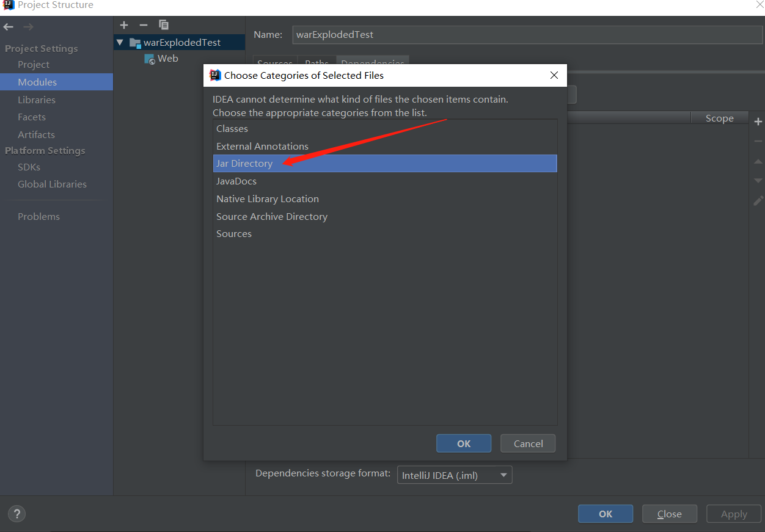
Task: Select JavaDocs category
Action: (x=385, y=181)
